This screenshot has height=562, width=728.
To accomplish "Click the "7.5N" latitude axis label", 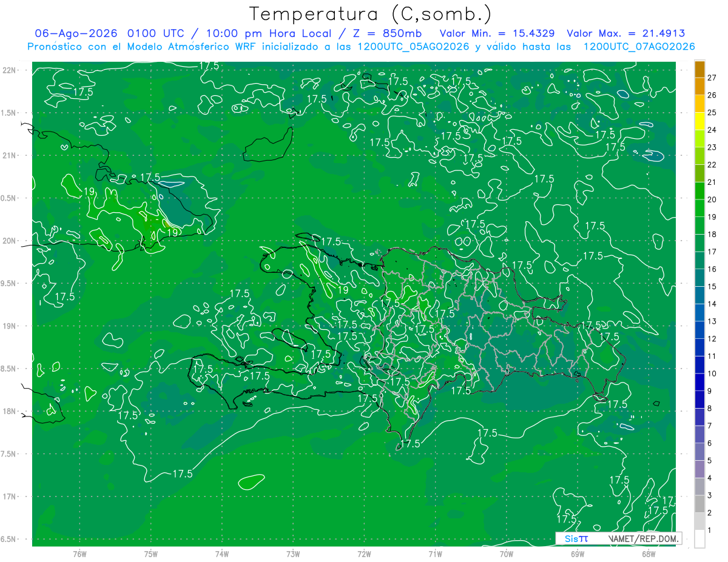I will [9, 454].
